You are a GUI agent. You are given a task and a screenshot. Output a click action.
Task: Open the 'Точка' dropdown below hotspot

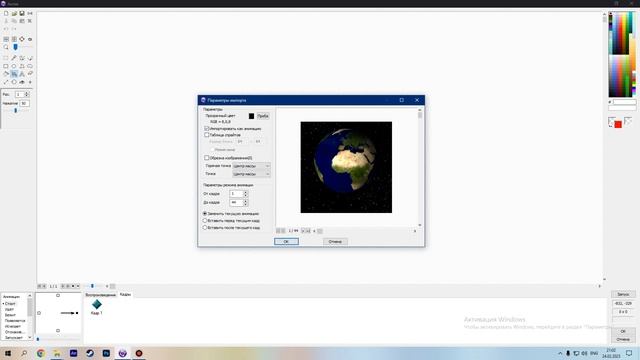[x=251, y=174]
